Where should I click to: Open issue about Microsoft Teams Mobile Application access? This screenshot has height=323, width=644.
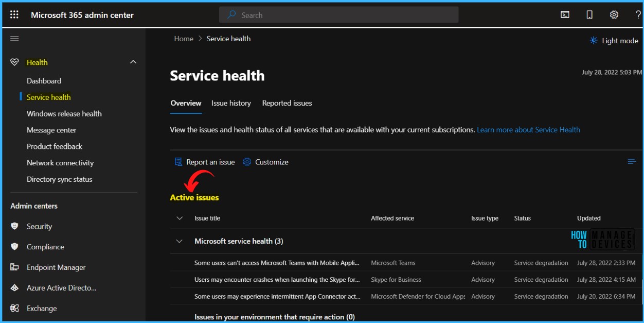tap(277, 263)
